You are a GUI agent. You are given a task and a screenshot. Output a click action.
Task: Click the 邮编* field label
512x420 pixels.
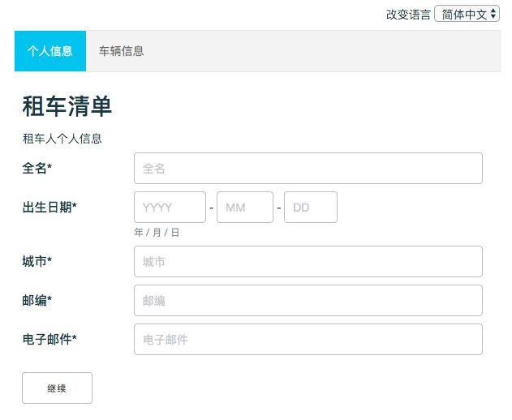click(37, 301)
